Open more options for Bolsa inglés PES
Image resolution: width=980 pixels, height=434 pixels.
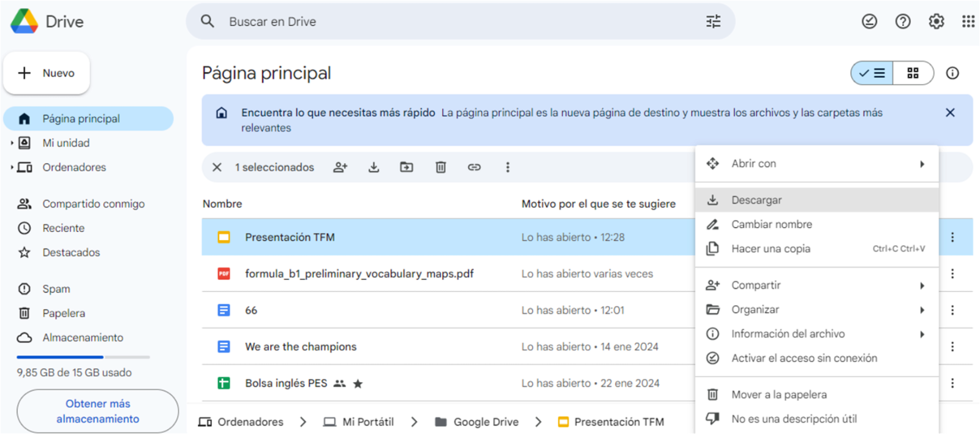[952, 383]
